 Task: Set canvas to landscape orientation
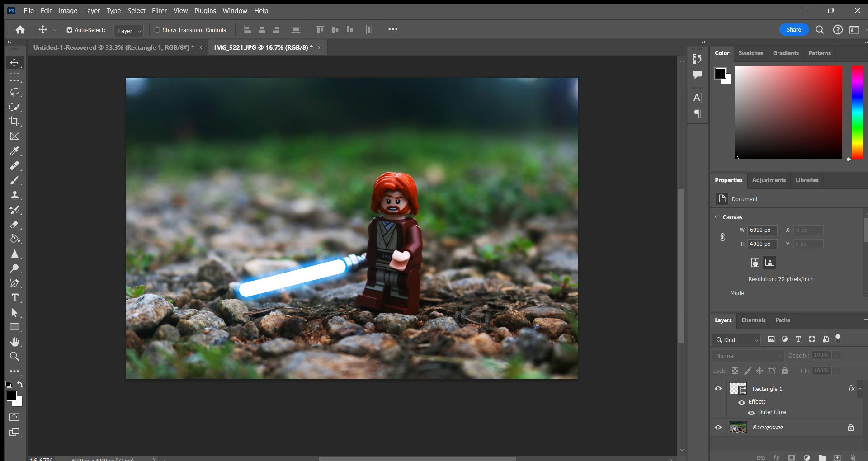(769, 262)
